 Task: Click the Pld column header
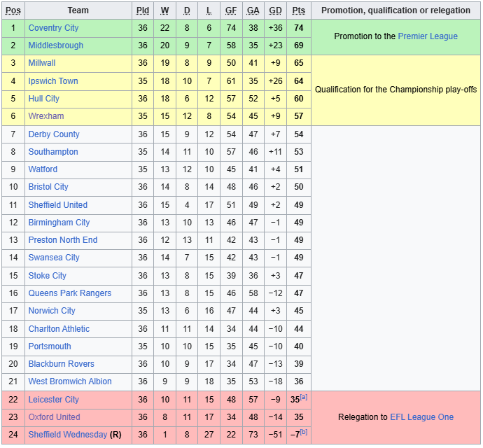(143, 10)
